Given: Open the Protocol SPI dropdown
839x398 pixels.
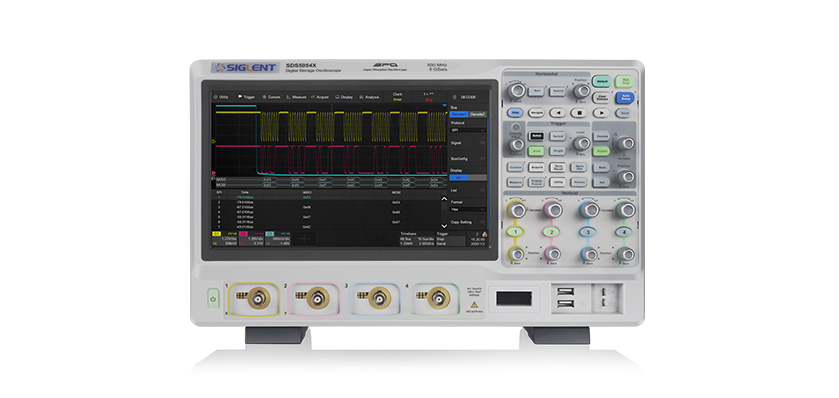Looking at the screenshot, I should (x=468, y=130).
